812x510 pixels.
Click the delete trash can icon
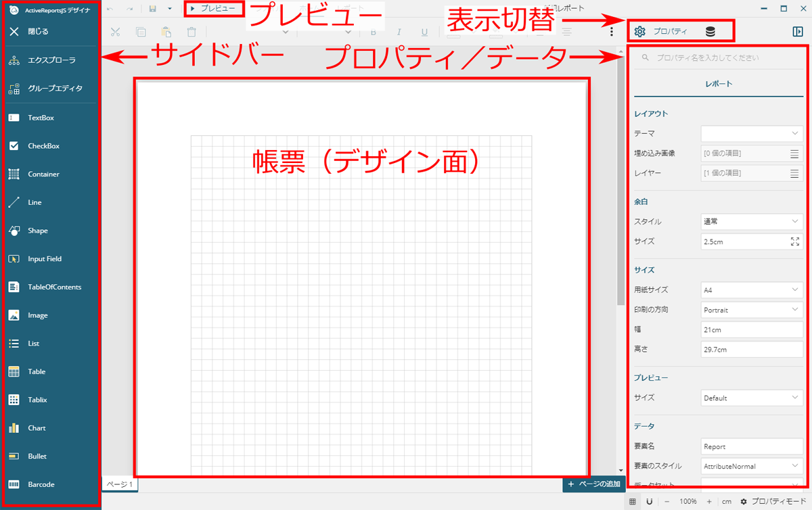click(x=192, y=32)
